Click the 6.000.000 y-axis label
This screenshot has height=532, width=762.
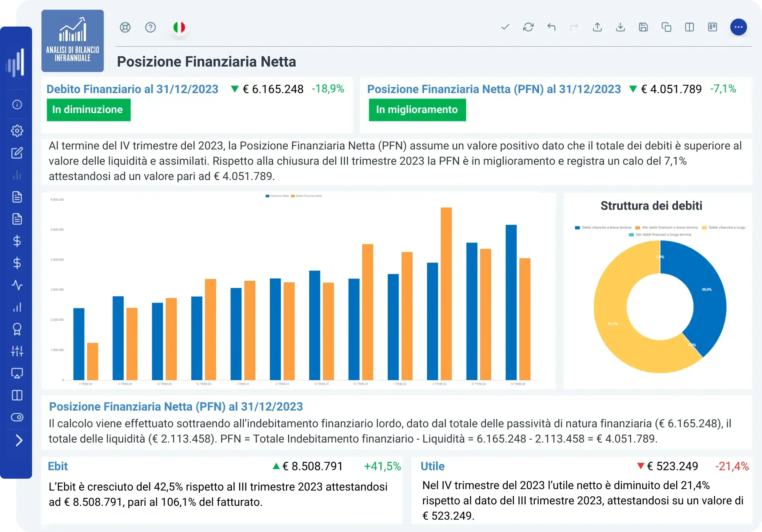(57, 200)
